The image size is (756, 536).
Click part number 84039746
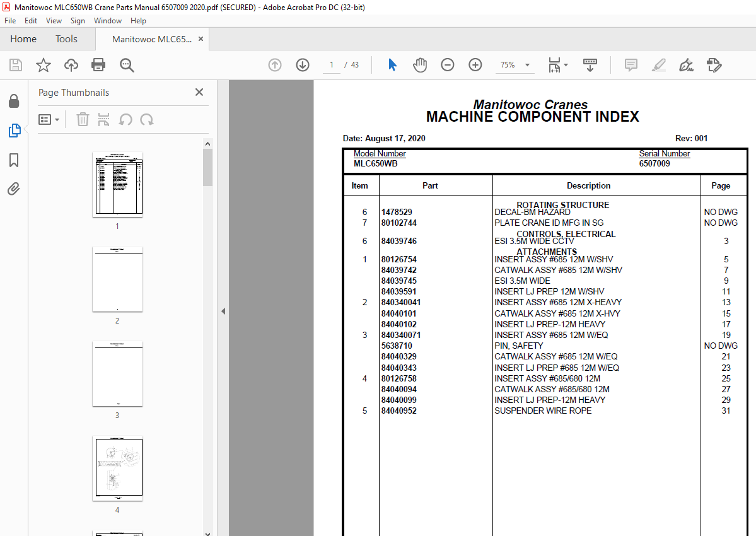(399, 241)
